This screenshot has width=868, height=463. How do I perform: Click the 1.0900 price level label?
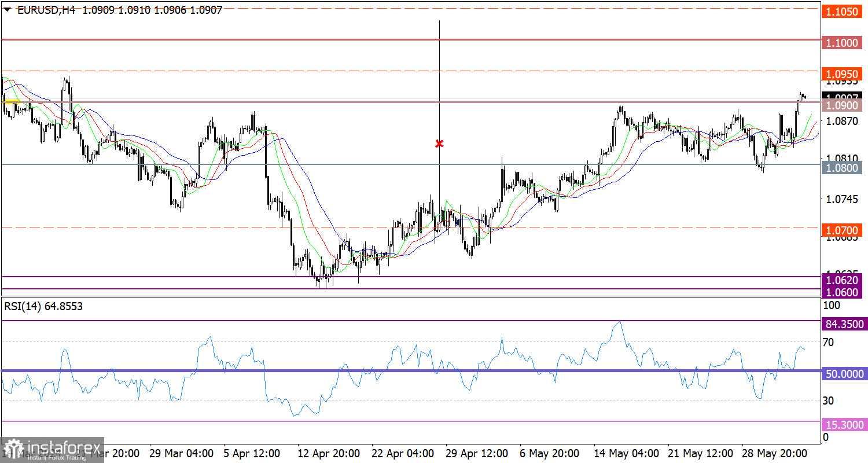(843, 105)
